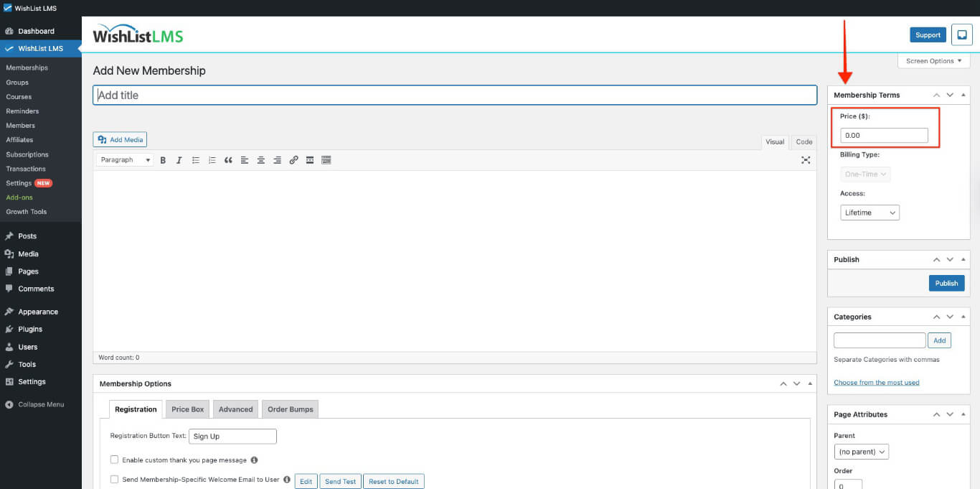Center align the editor text
Screen dimensions: 980x489
pyautogui.click(x=261, y=160)
